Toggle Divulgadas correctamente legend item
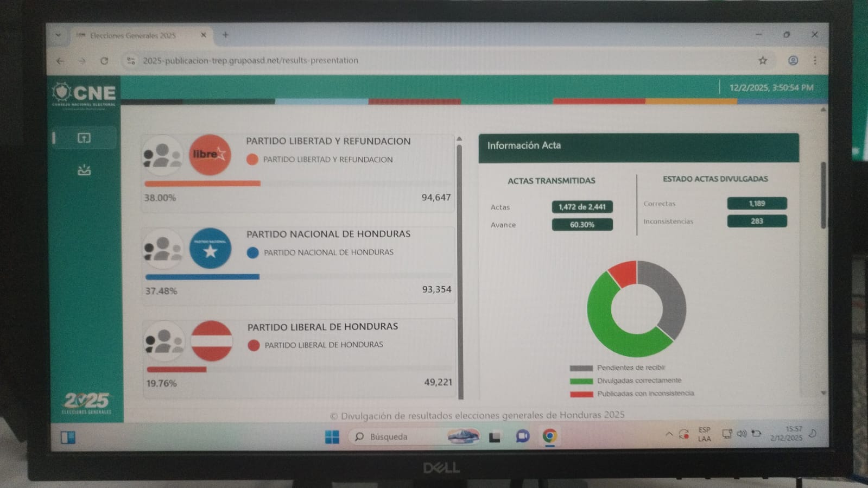The width and height of the screenshot is (868, 488). [638, 381]
